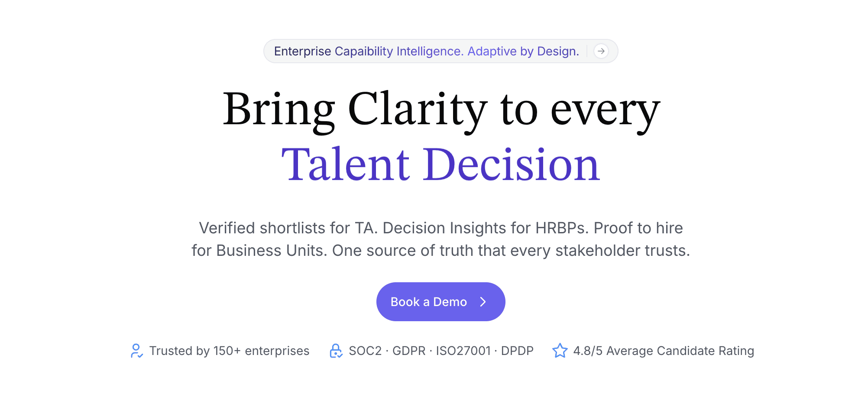Click the lock shield icon beside SOC2
The height and width of the screenshot is (400, 868).
336,351
